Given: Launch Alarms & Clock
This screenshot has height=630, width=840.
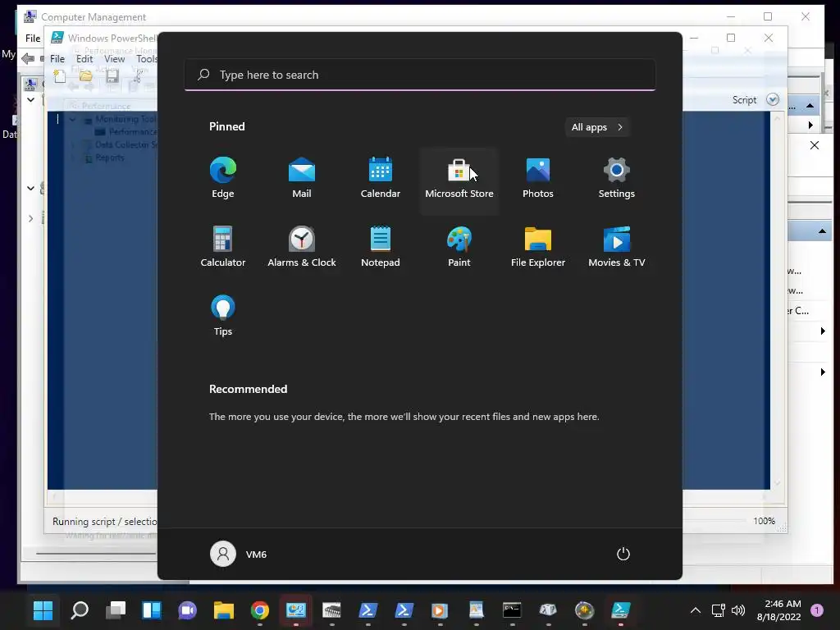Looking at the screenshot, I should [302, 247].
